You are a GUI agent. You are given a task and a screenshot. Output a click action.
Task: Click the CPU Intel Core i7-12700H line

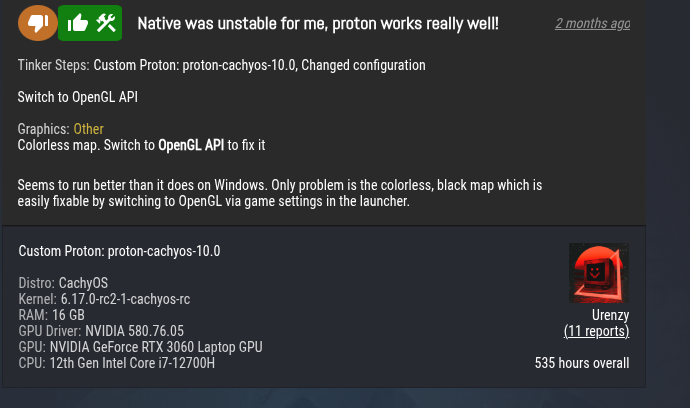116,363
